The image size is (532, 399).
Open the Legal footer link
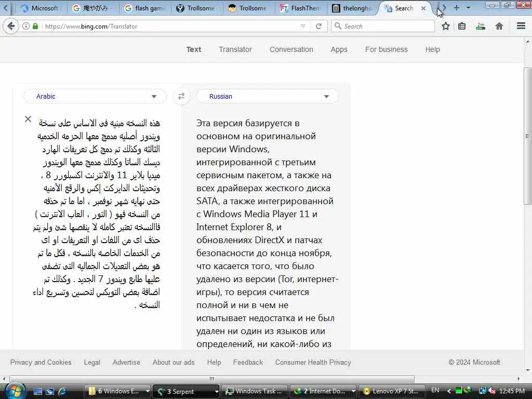coord(92,362)
